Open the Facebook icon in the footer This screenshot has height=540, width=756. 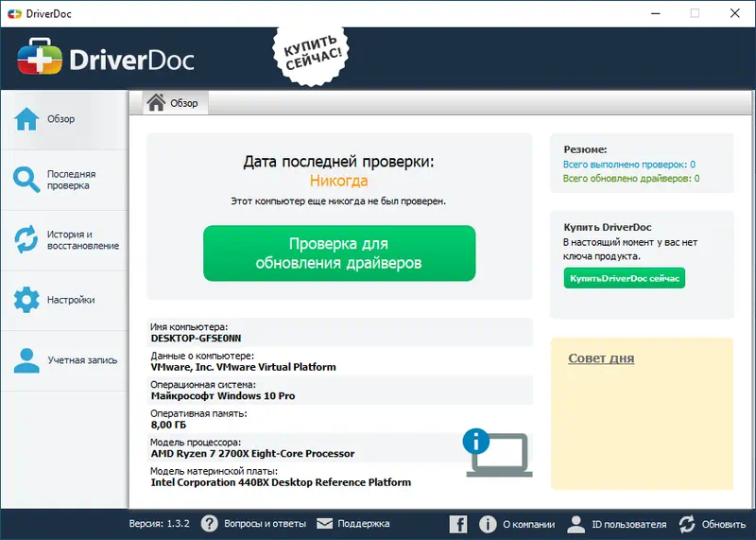458,524
